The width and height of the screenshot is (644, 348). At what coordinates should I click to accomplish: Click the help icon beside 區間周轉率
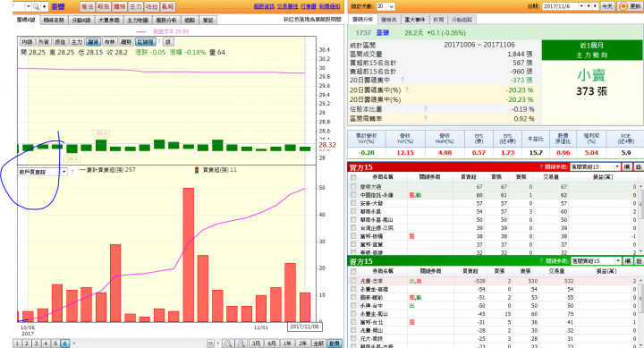coord(426,118)
